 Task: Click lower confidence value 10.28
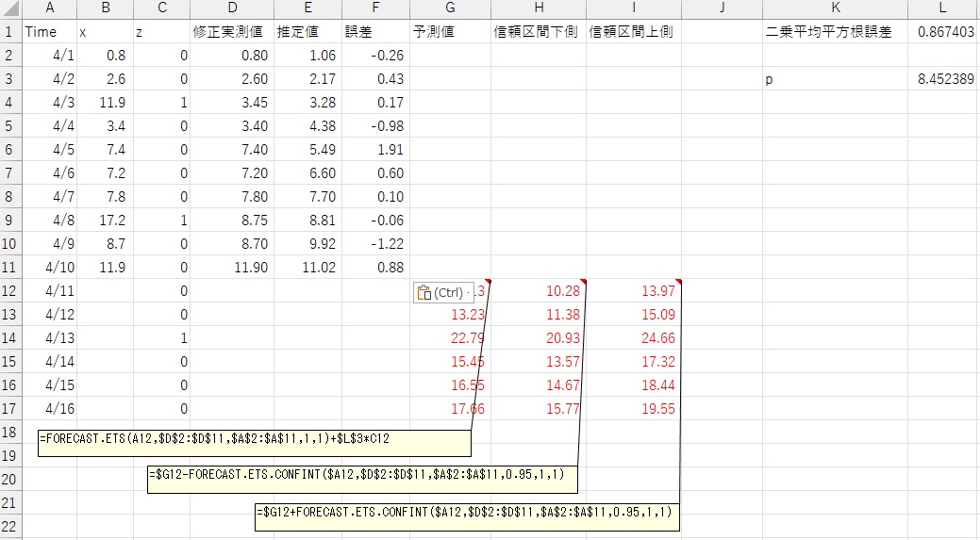[539, 291]
